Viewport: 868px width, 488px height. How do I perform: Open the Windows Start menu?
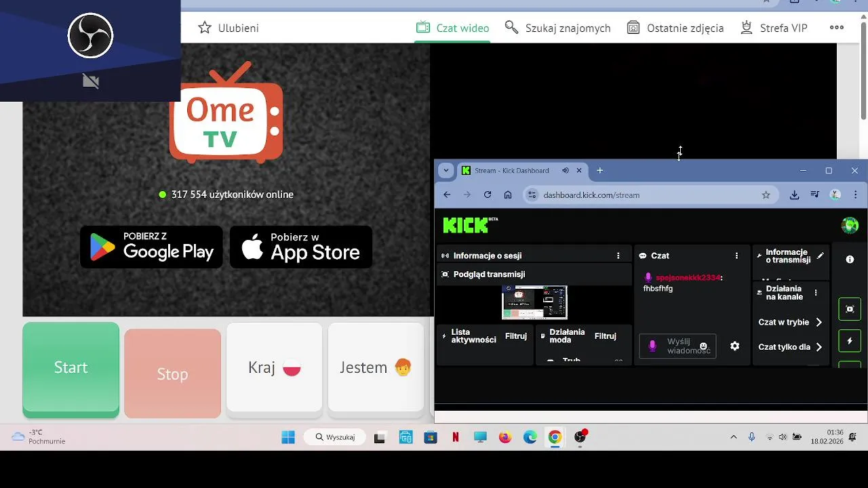[x=288, y=437]
